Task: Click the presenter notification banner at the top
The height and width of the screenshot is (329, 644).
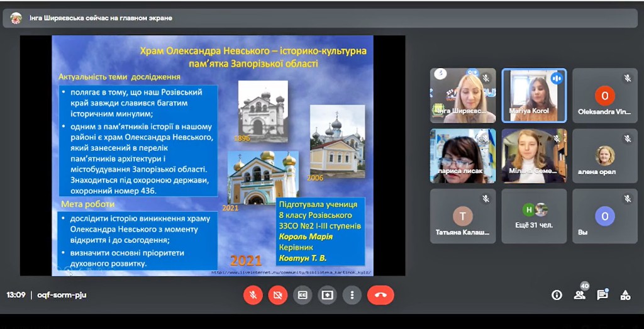Action: point(101,18)
